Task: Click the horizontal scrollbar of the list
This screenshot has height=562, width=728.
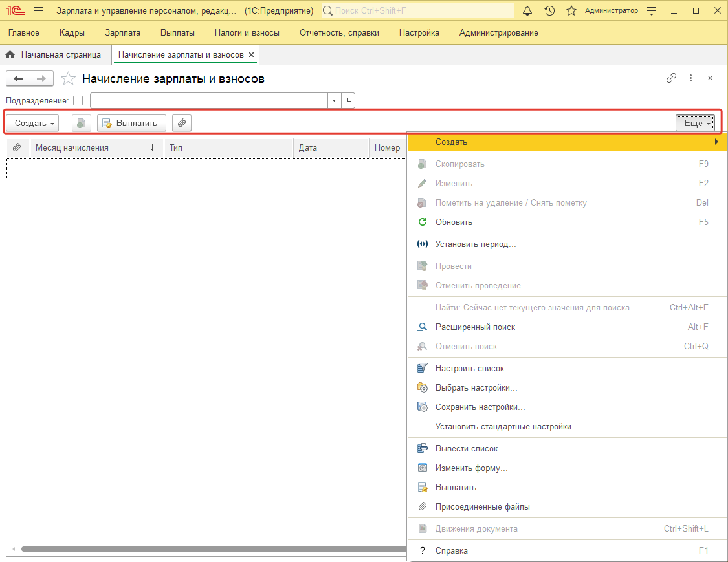Action: tap(214, 549)
